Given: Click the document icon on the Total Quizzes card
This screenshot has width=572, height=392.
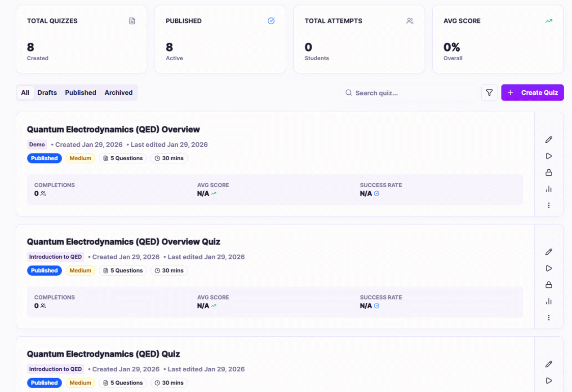Looking at the screenshot, I should coord(132,21).
